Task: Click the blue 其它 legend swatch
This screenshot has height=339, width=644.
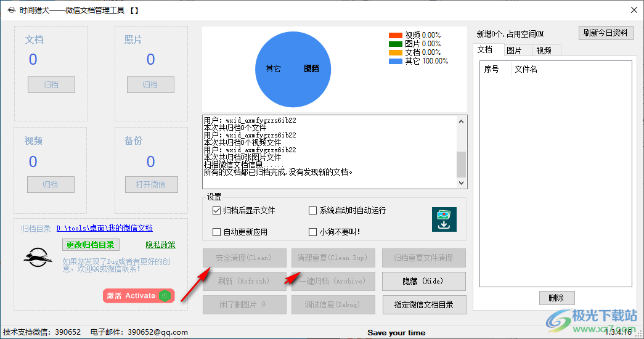Action: [x=396, y=61]
